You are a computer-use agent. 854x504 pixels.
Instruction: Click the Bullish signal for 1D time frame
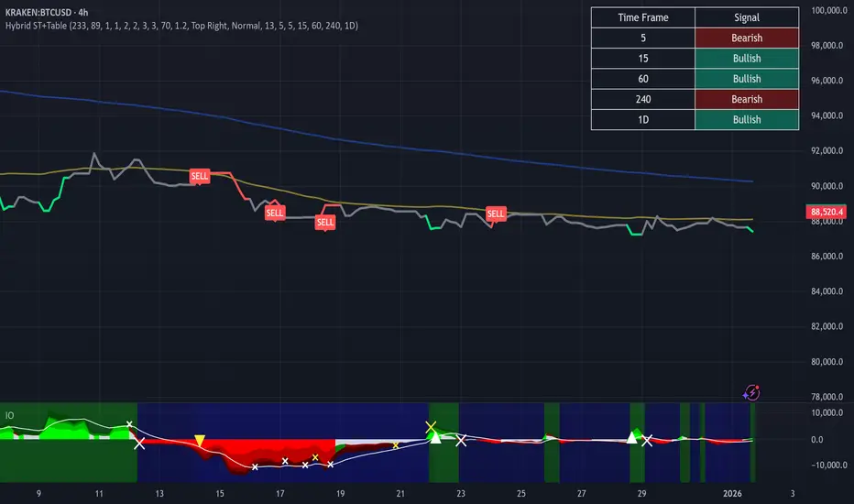[x=747, y=119]
